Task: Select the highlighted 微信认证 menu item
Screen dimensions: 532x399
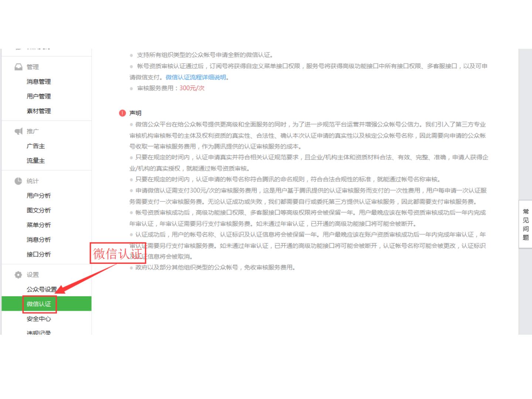Action: pyautogui.click(x=47, y=304)
